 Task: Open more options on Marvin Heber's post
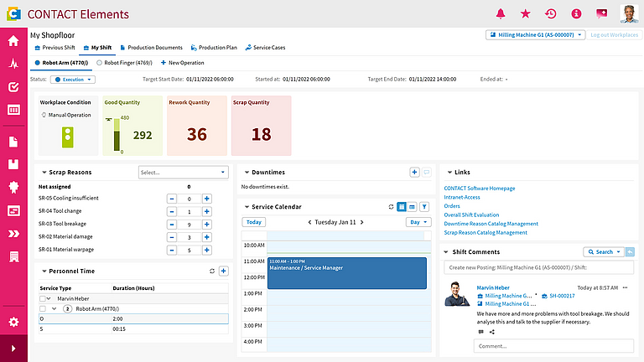tap(625, 287)
